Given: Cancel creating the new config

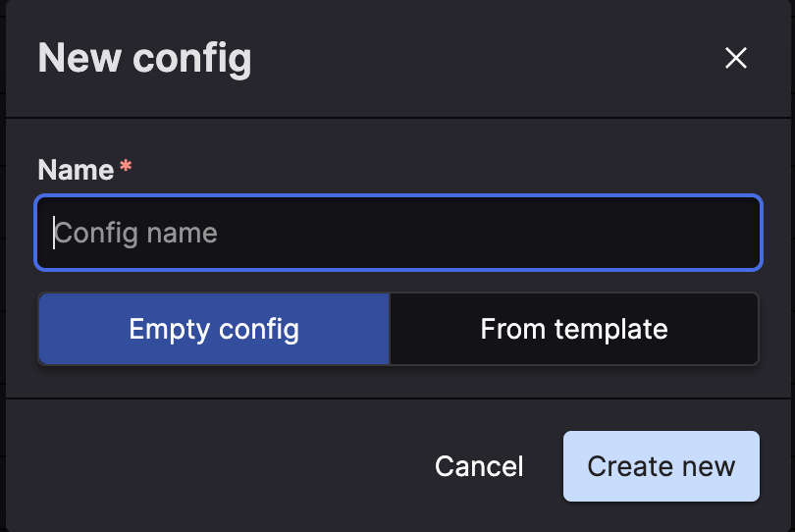Looking at the screenshot, I should pos(479,466).
